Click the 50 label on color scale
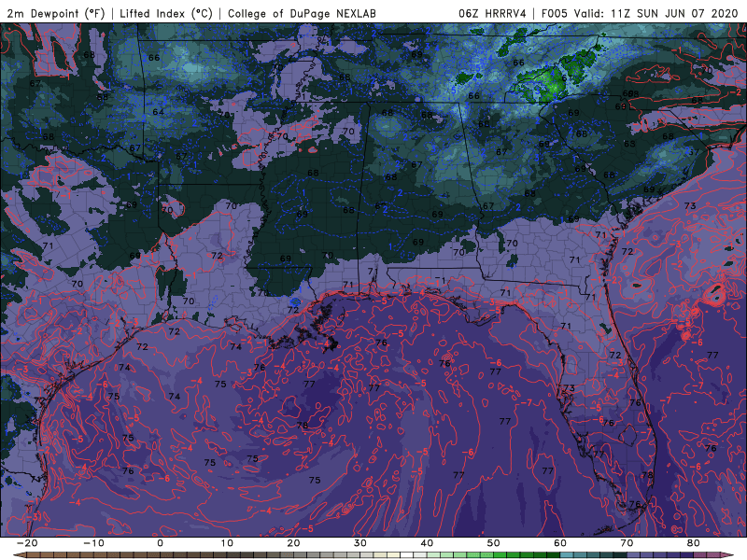Screen dimensions: 747x560 (494, 543)
